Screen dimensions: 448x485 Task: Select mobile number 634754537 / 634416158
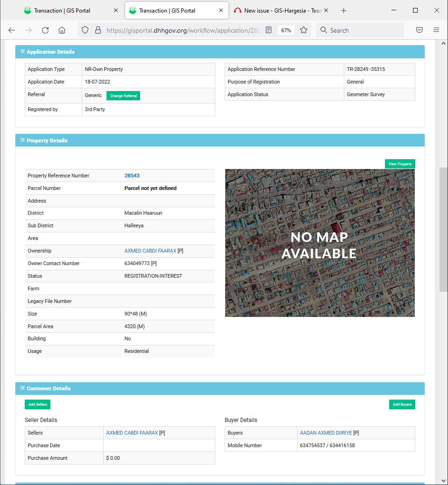327,445
